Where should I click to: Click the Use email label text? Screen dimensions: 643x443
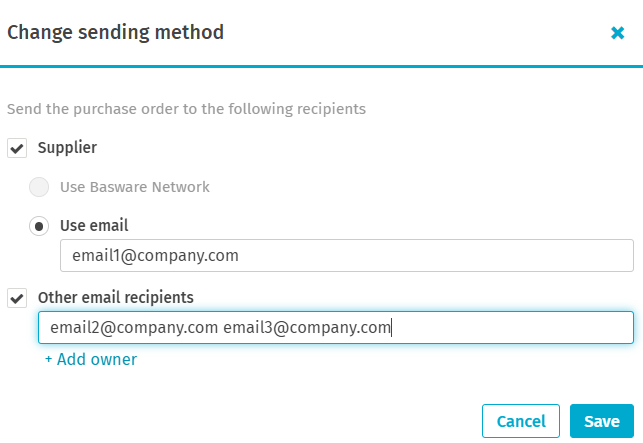94,226
